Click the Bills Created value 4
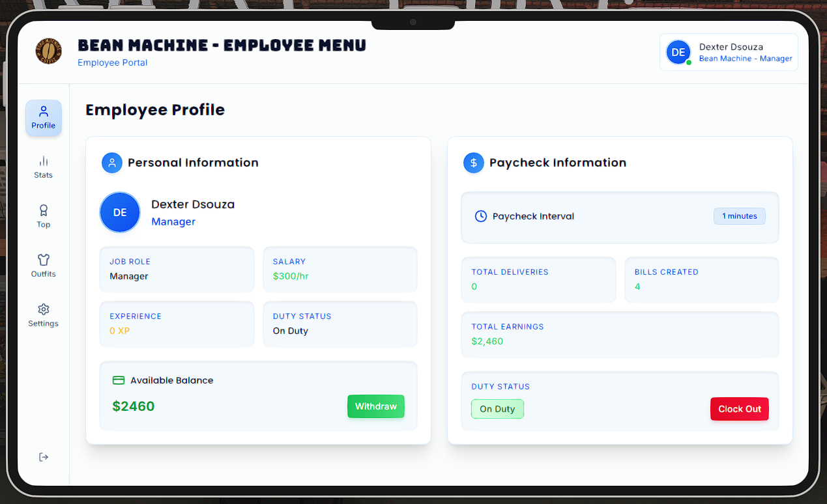 click(637, 287)
